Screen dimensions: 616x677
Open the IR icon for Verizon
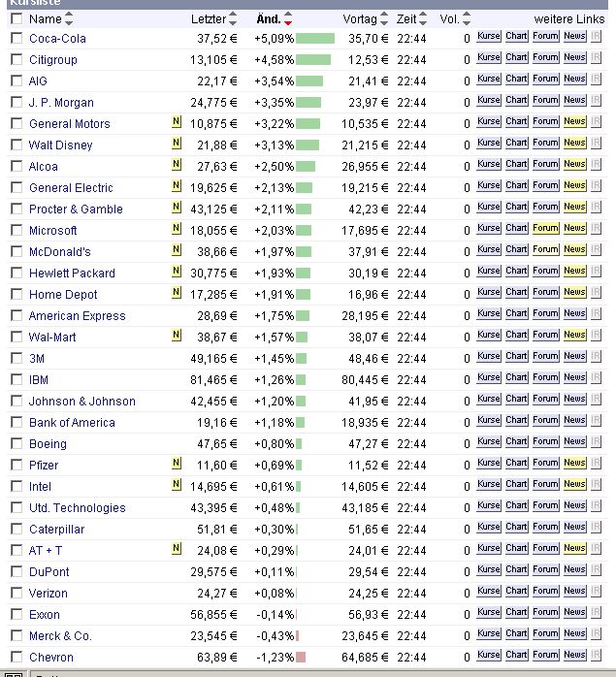tap(596, 591)
